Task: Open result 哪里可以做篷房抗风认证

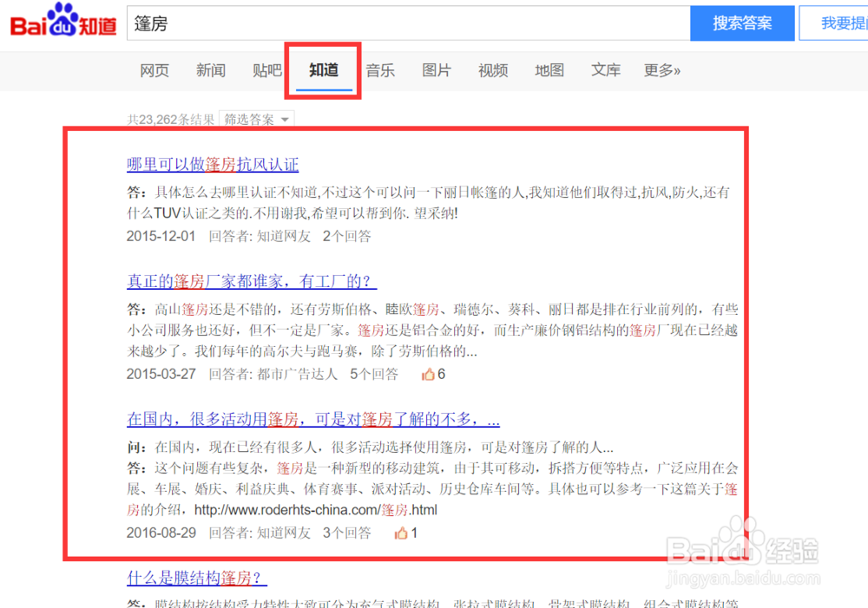Action: [213, 164]
